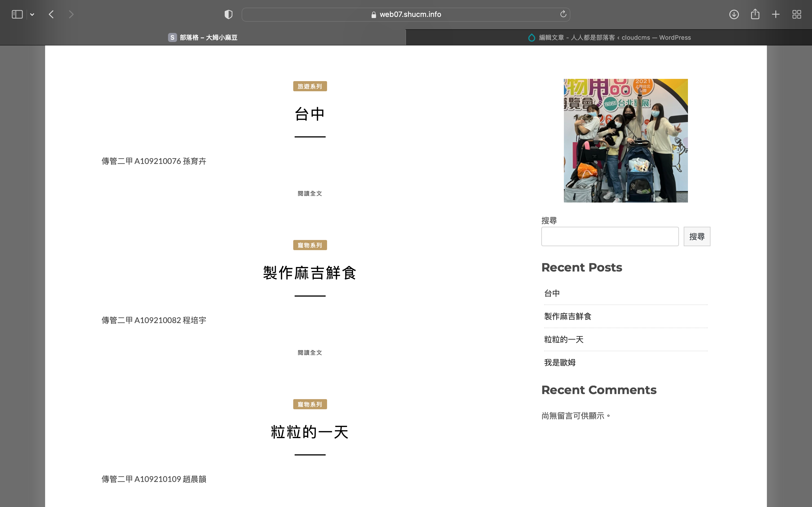Viewport: 812px width, 507px height.
Task: Reload page with the refresh icon
Action: pos(563,14)
